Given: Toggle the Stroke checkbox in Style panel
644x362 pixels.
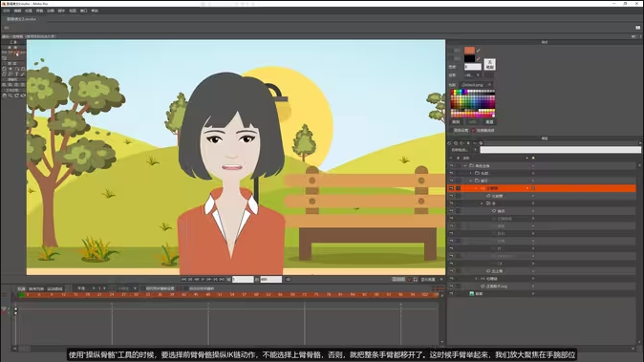Looking at the screenshot, I should click(451, 58).
